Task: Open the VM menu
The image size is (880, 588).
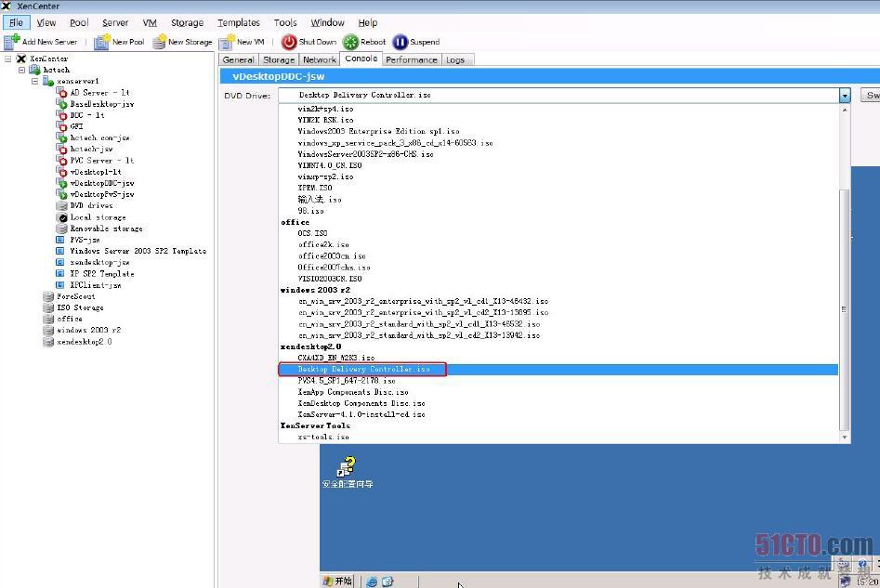Action: point(150,22)
